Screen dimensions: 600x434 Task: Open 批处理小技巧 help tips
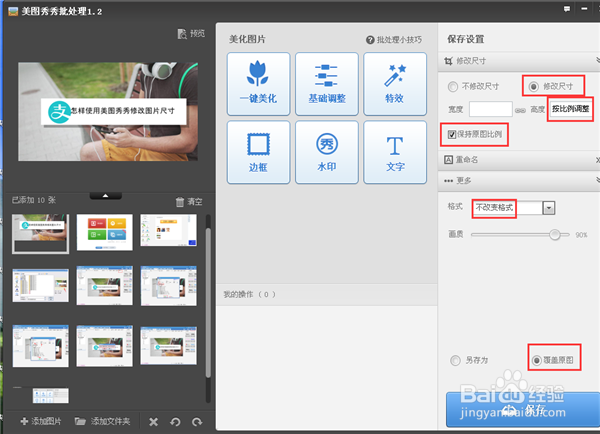coord(394,40)
